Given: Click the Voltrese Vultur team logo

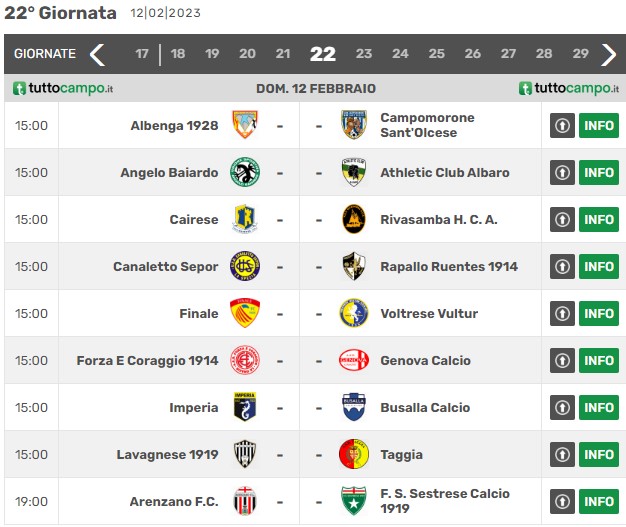Looking at the screenshot, I should point(354,313).
